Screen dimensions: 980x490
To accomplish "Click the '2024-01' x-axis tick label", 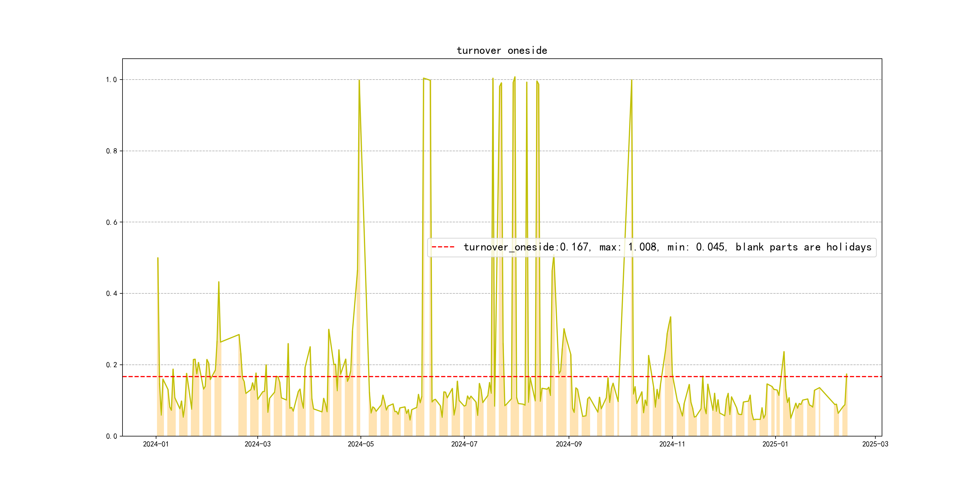I will 155,444.
